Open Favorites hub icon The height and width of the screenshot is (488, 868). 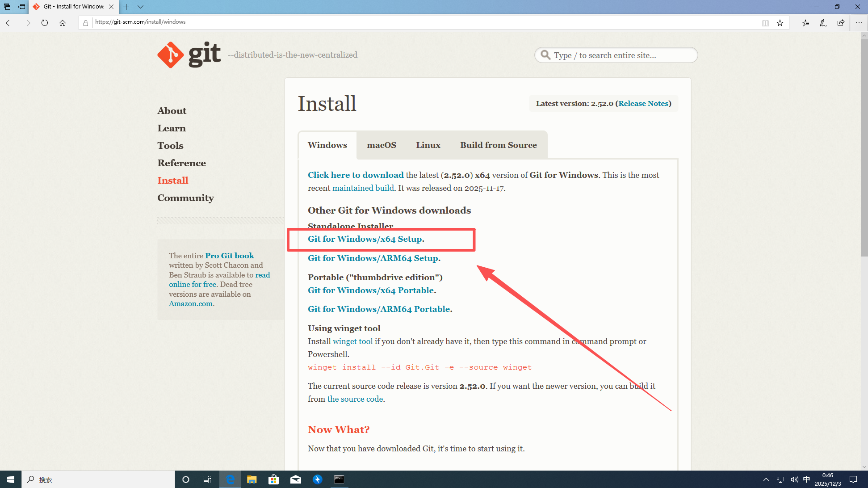[805, 23]
